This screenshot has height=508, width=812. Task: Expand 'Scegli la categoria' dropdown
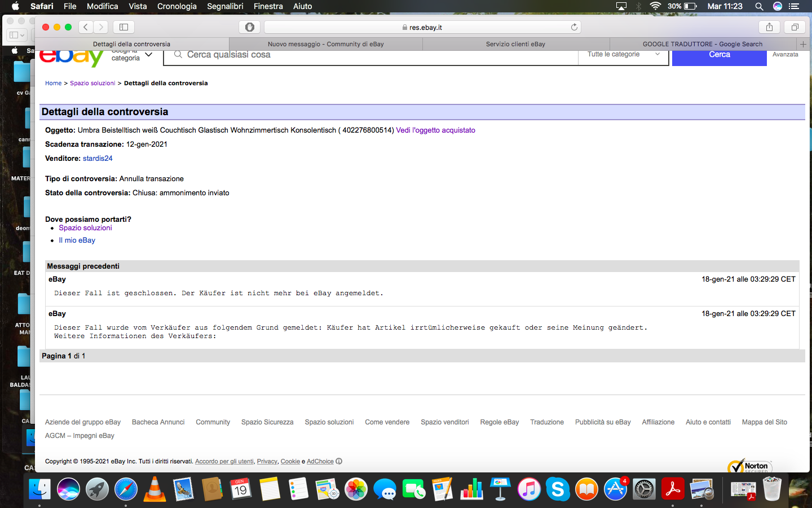pyautogui.click(x=132, y=55)
